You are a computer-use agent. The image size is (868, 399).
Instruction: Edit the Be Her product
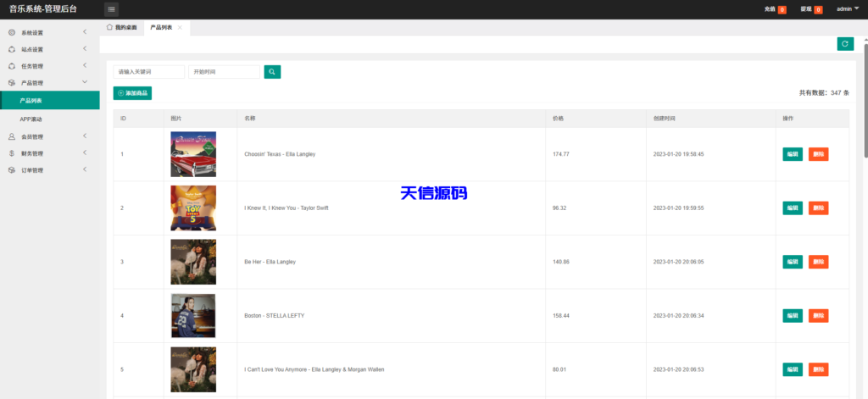pos(793,262)
